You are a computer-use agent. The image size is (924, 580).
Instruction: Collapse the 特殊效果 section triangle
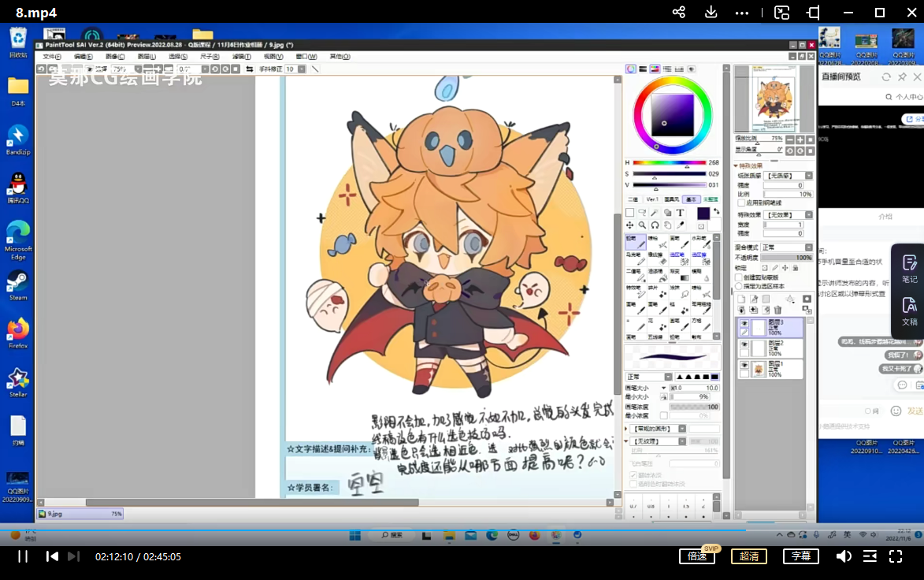(x=736, y=166)
